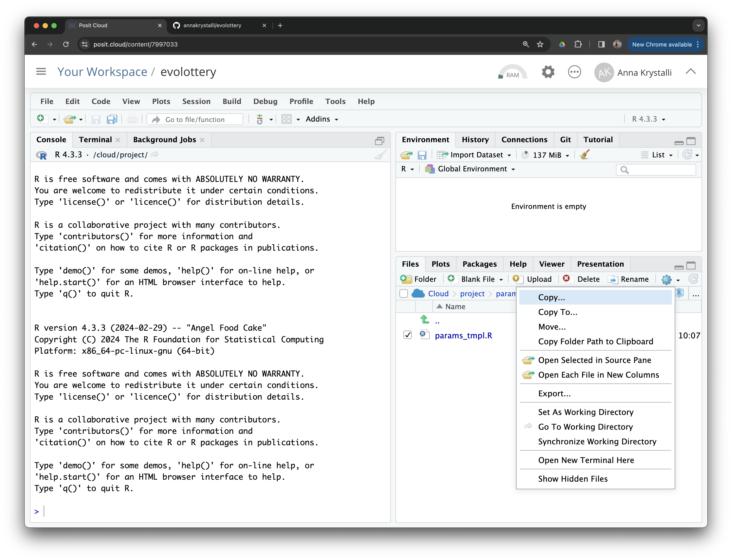Bookmark page with star icon
Screen dimensions: 732x560
coord(540,44)
